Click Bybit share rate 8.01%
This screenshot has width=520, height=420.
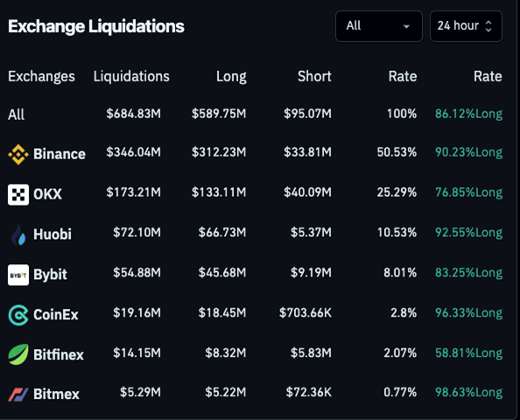coord(400,273)
